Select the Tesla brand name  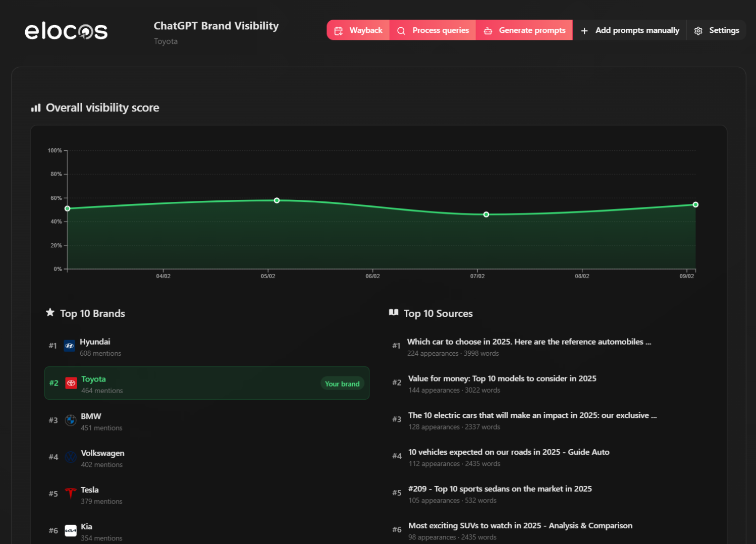point(90,490)
